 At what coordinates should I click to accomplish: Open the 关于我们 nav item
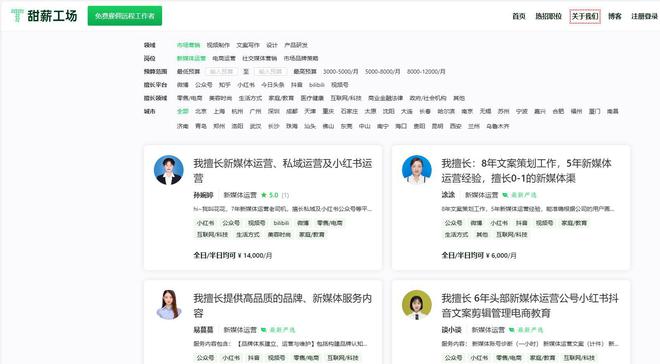point(585,16)
